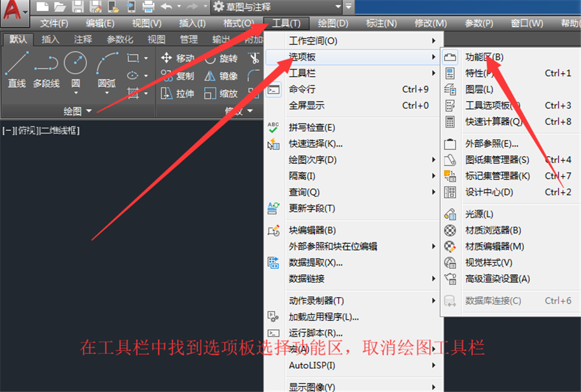Switch to the 管理 ribbon tab
This screenshot has width=581, height=392.
(189, 39)
